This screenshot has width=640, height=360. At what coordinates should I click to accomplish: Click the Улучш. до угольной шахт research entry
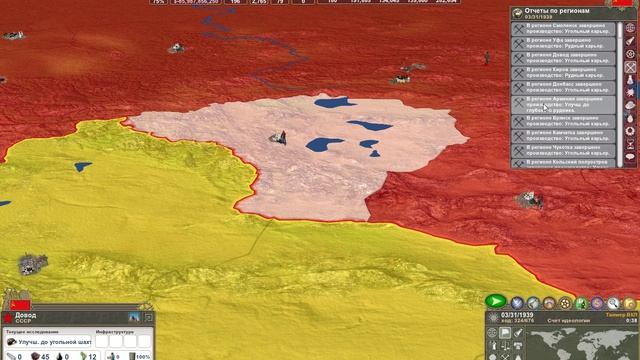coord(49,342)
